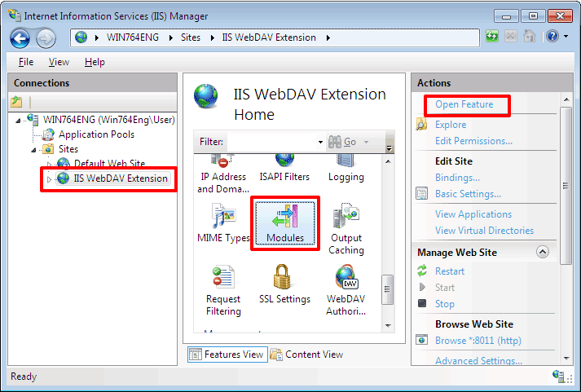This screenshot has height=392, width=581.
Task: Click the Open Feature action link
Action: [464, 104]
